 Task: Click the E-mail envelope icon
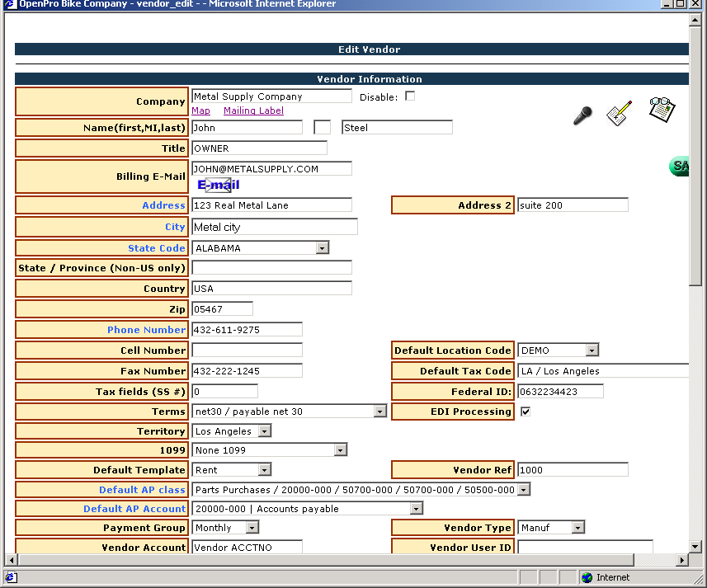point(218,185)
